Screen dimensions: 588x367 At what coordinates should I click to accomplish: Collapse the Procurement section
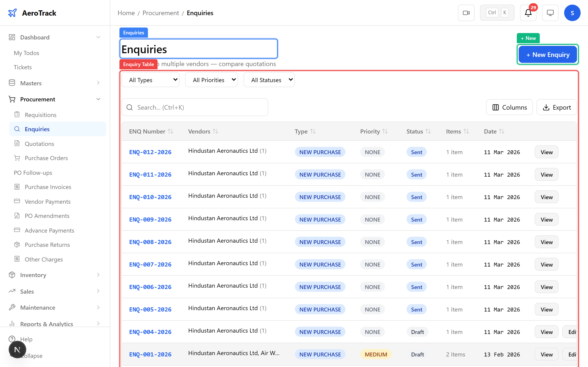coord(98,99)
